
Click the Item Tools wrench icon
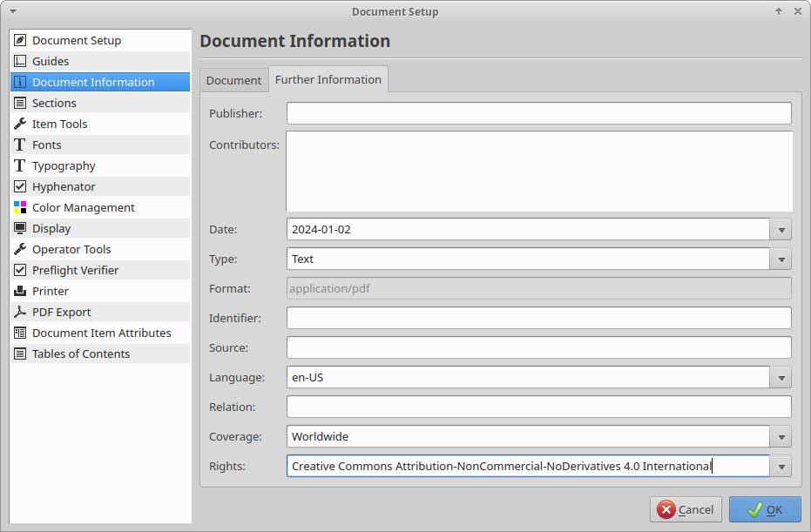point(20,125)
